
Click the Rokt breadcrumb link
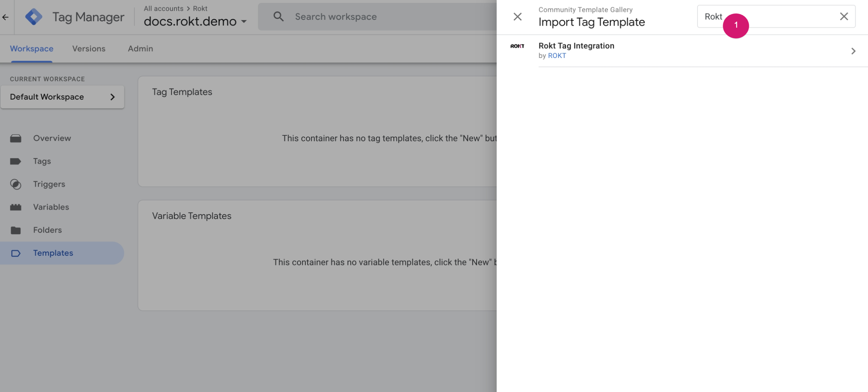[200, 9]
